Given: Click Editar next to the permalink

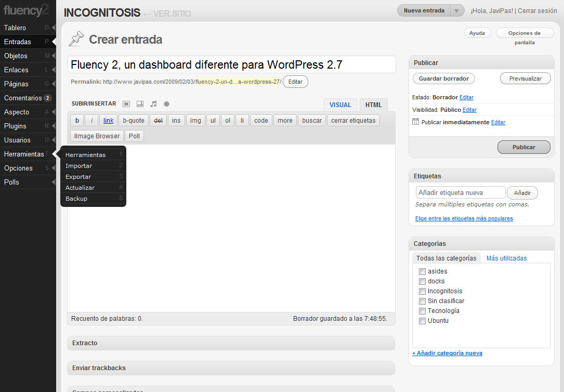Looking at the screenshot, I should (x=295, y=82).
